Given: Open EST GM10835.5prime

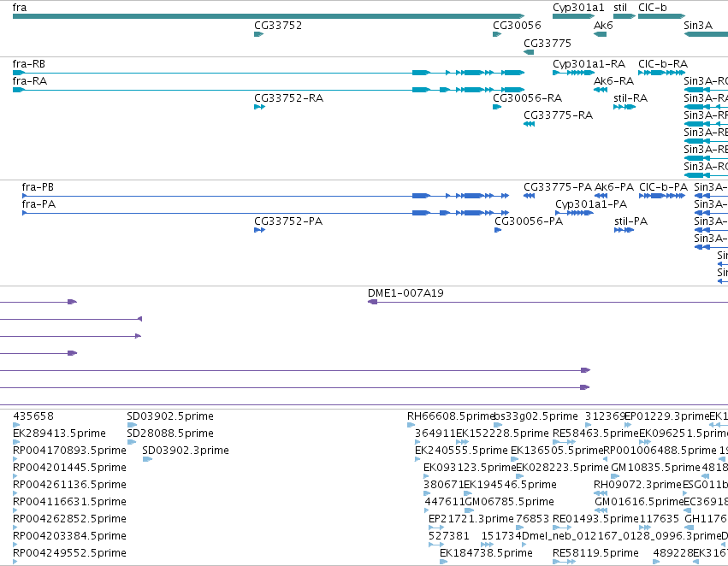Looking at the screenshot, I should (655, 468).
